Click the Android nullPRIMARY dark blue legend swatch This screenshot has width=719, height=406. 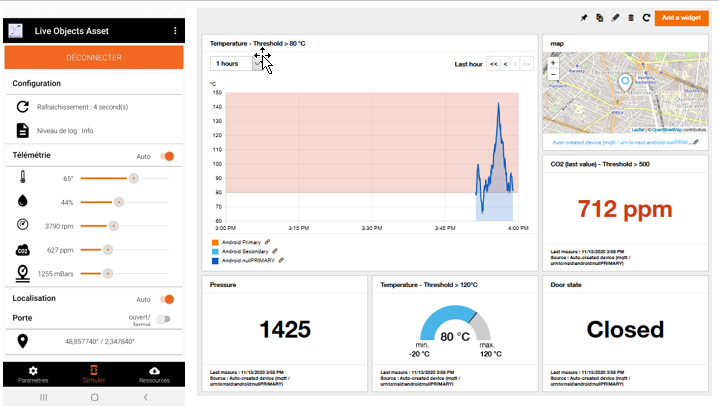215,261
